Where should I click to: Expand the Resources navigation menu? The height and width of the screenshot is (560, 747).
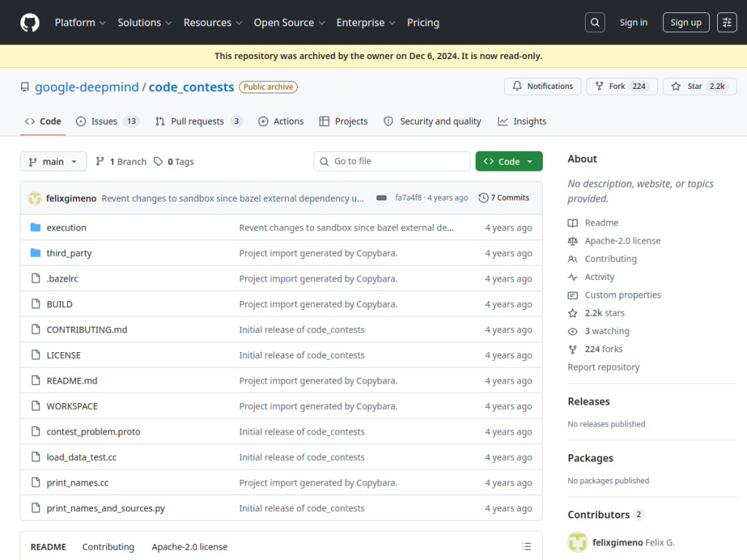tap(212, 23)
